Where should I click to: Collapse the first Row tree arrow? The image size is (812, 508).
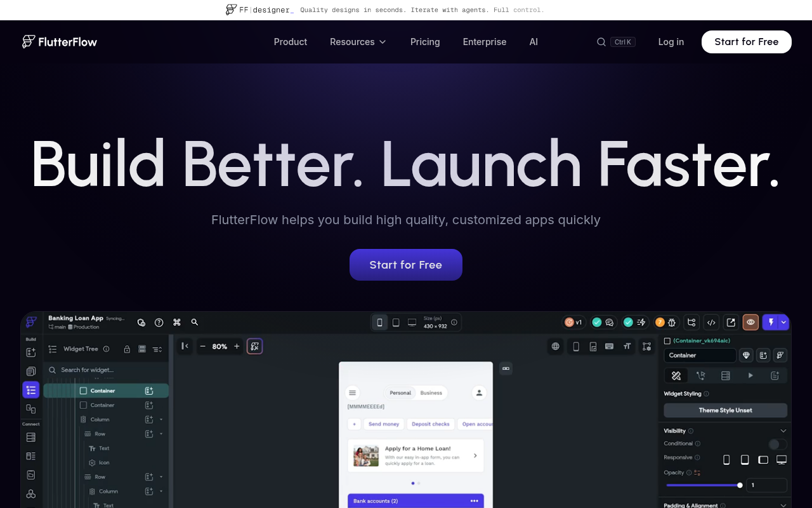point(161,434)
